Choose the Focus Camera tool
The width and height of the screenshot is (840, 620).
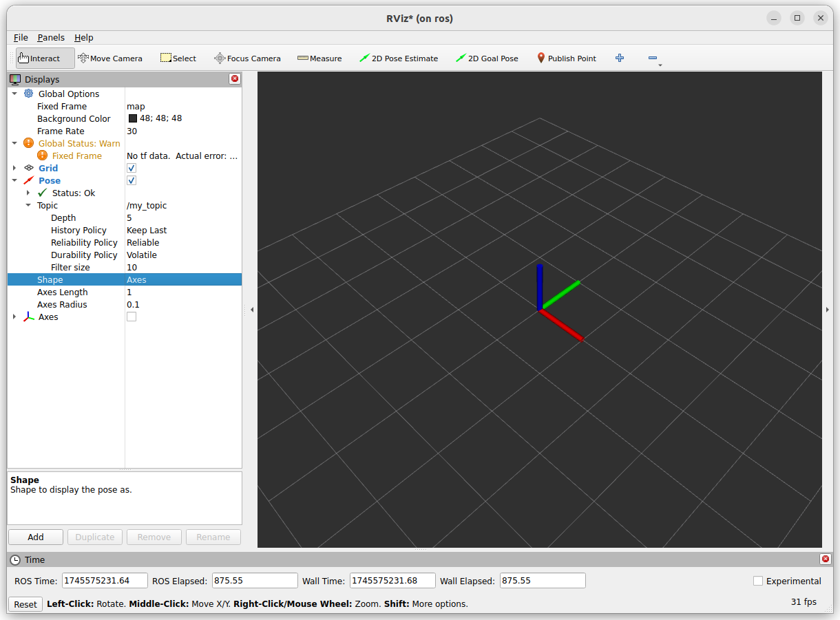tap(247, 58)
